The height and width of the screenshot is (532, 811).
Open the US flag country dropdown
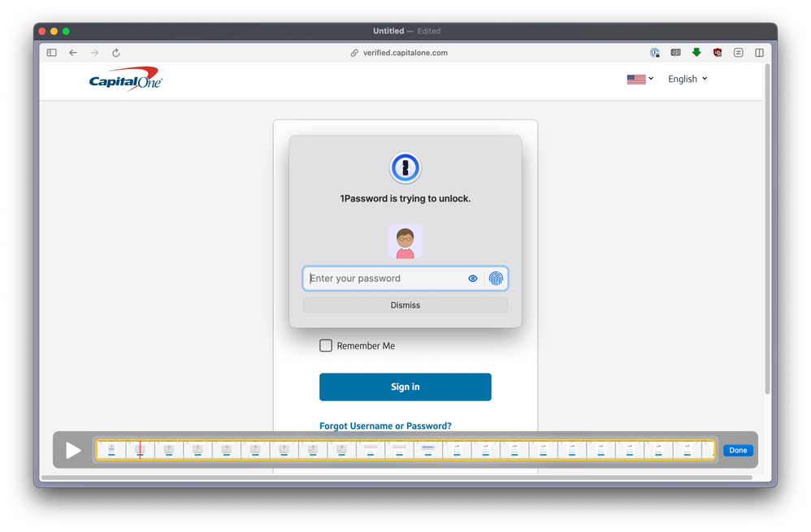(640, 79)
